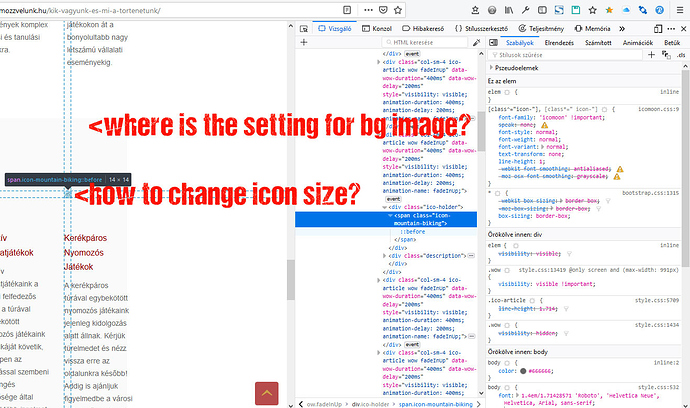Screen dimensions: 690x408
Task: Focus the HTML keresése search field
Action: point(425,42)
